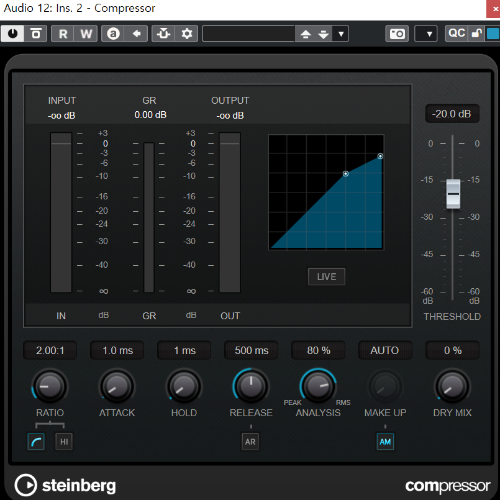Show Quick Controls with QC button
This screenshot has width=500, height=500.
[x=457, y=34]
